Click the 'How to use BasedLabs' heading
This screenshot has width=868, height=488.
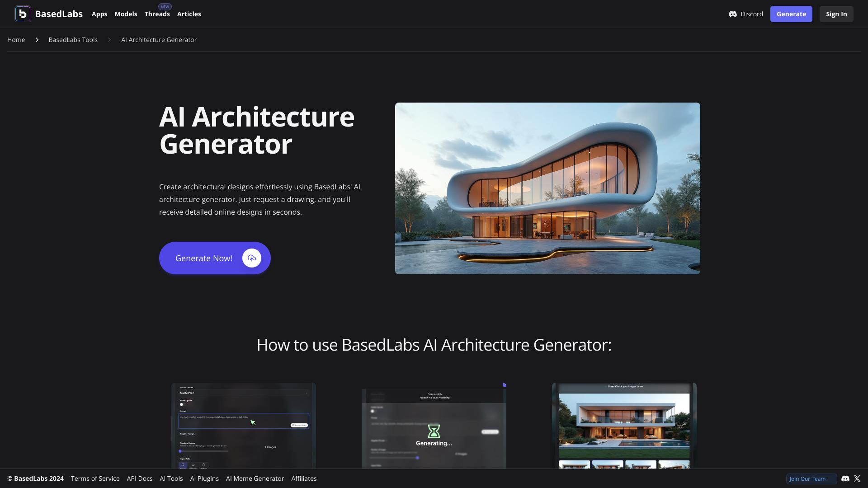[434, 345]
